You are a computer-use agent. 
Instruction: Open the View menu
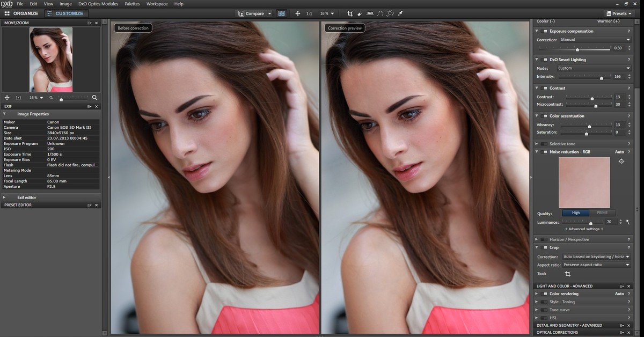point(48,4)
